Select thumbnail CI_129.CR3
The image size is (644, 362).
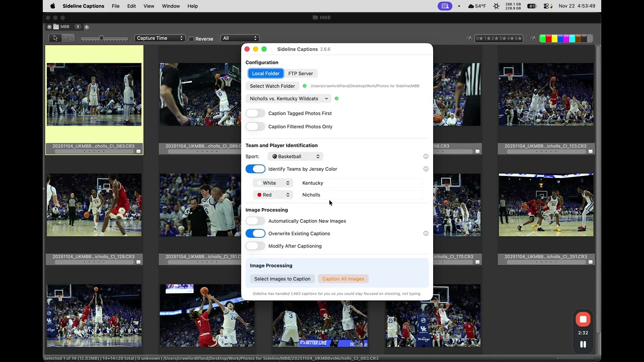[x=94, y=205]
